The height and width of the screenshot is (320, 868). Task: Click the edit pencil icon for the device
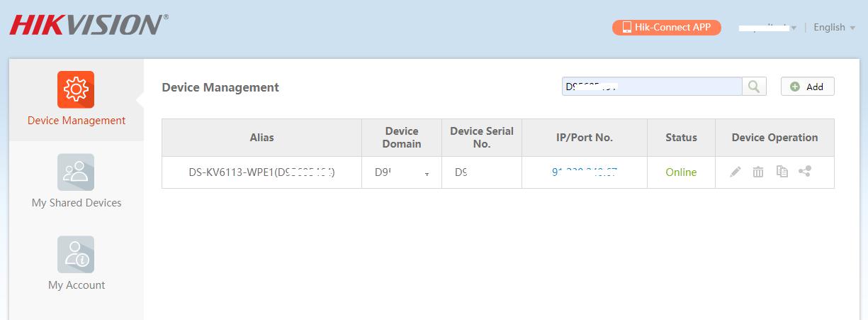click(735, 172)
